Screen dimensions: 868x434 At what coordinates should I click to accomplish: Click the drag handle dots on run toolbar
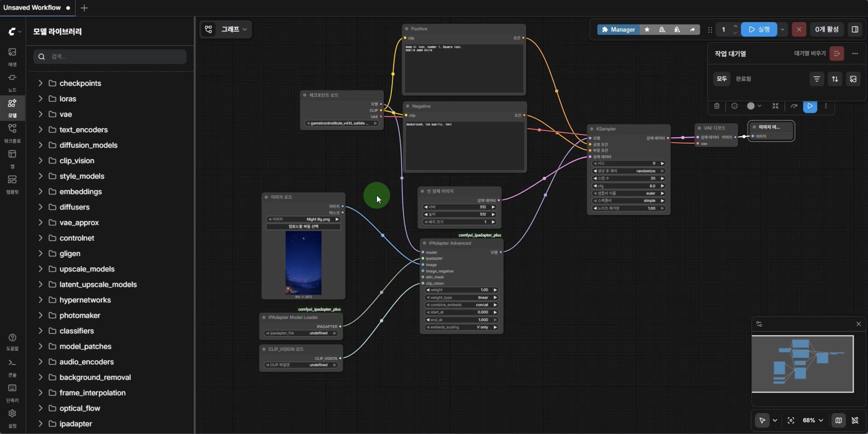[710, 30]
